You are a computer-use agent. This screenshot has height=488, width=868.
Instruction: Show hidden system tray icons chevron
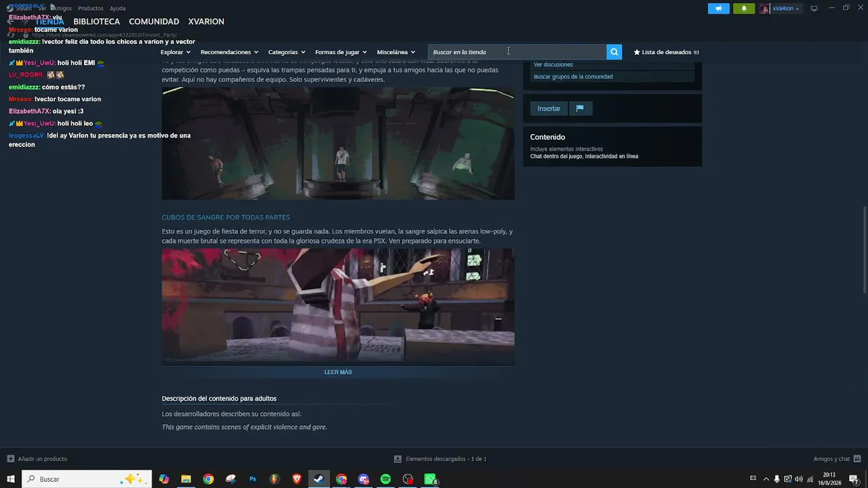[x=766, y=479]
